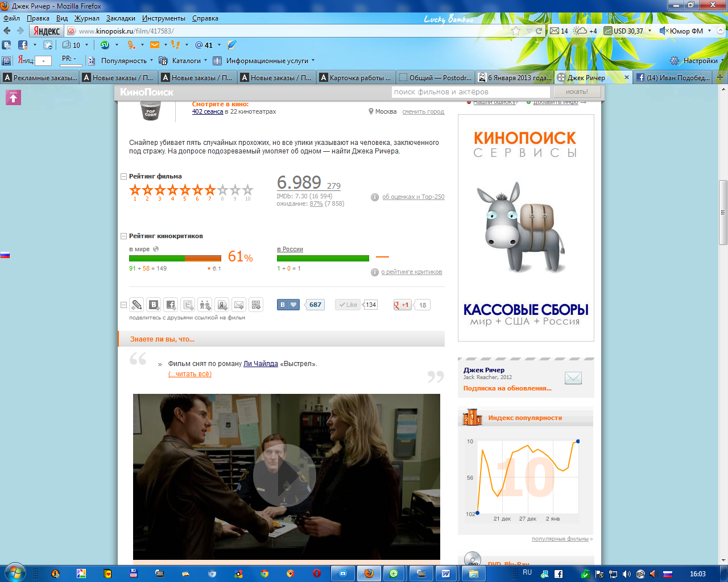
Task: Switch to Общий — Postodr tab
Action: click(436, 77)
